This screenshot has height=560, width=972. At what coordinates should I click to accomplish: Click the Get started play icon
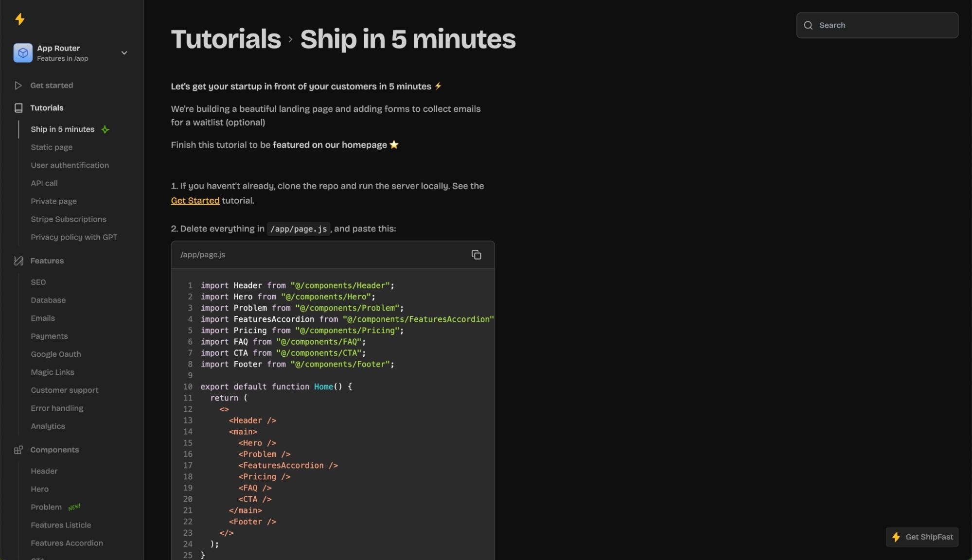(18, 86)
